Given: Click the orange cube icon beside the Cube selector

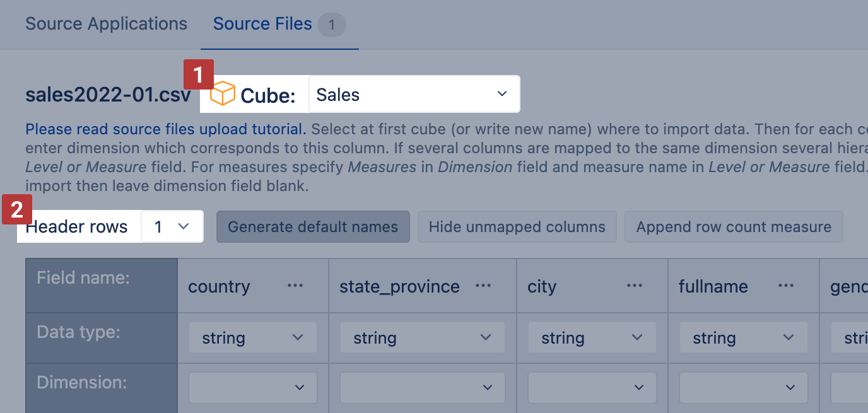Looking at the screenshot, I should click(x=223, y=93).
